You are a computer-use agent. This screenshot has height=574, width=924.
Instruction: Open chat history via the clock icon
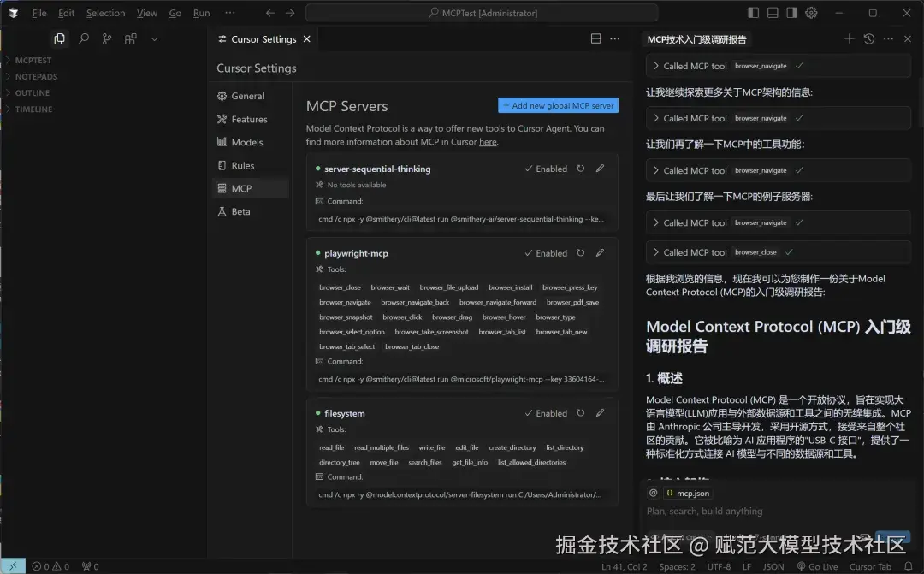click(x=869, y=38)
